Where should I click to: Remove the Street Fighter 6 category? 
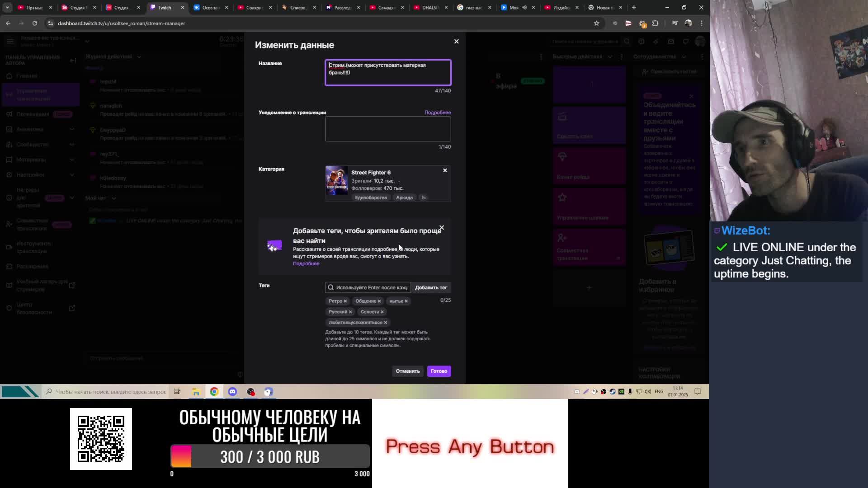coord(445,170)
